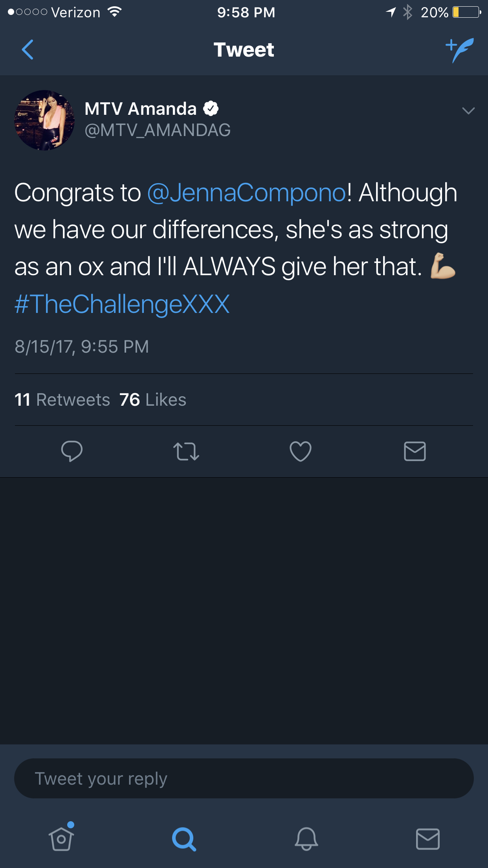
Task: View the 76 Likes list
Action: [x=153, y=400]
